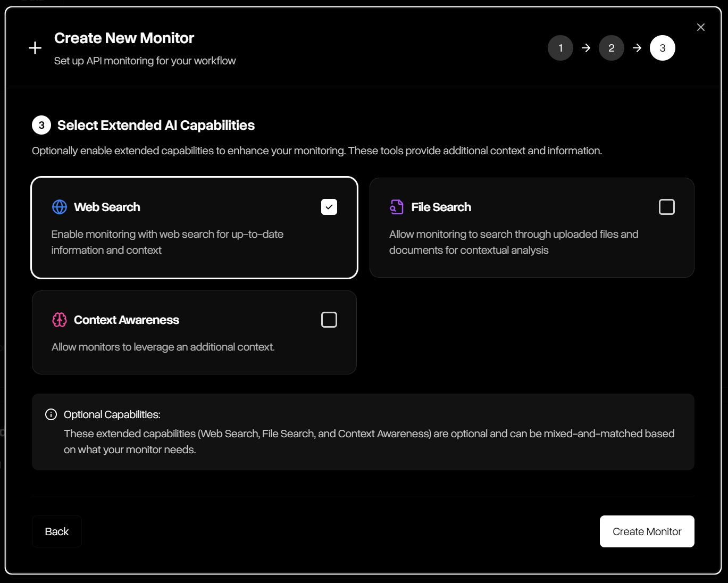Select step 2 in the wizard progress indicator
Image resolution: width=728 pixels, height=583 pixels.
point(611,47)
